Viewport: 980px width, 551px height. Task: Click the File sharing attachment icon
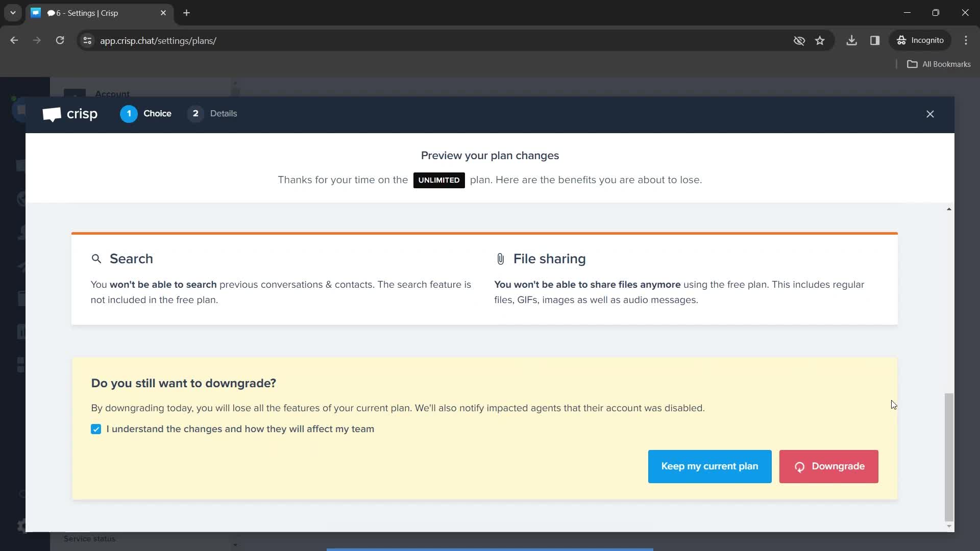click(x=499, y=259)
